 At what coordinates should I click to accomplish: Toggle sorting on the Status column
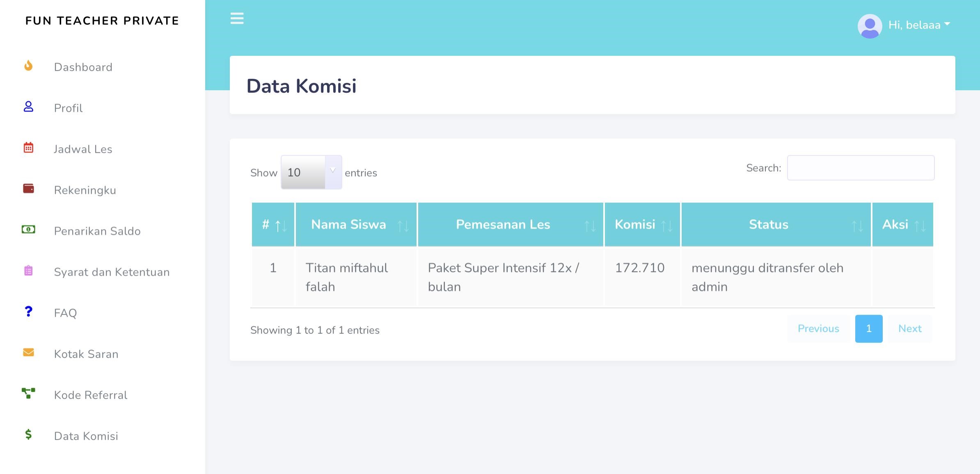pyautogui.click(x=776, y=224)
